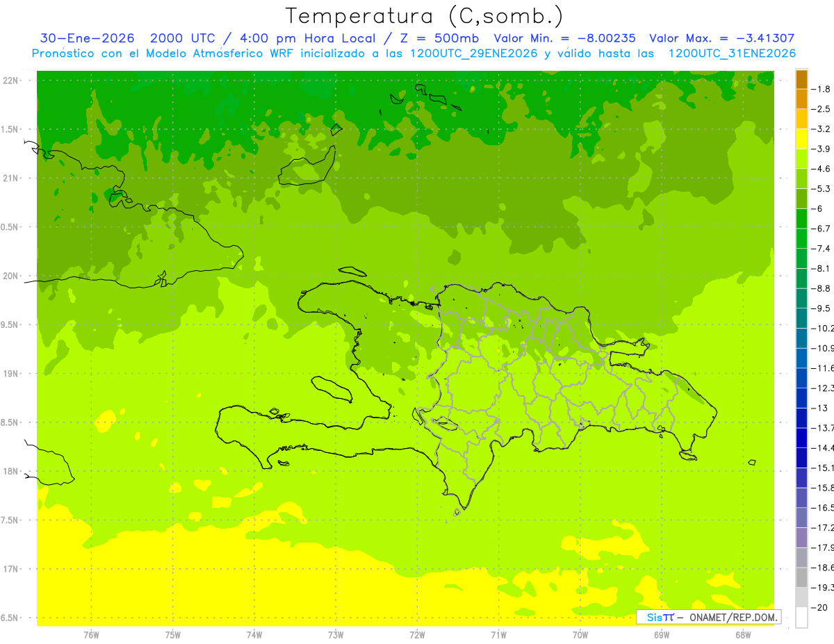Image resolution: width=834 pixels, height=644 pixels.
Task: Select the gray swatch between -18.6 and -19.3
Action: 801,577
